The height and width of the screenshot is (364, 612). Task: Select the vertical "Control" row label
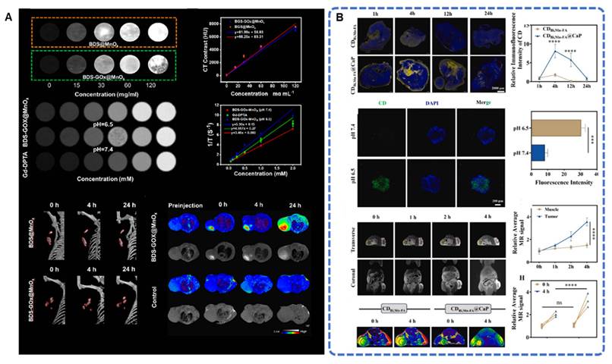[154, 297]
